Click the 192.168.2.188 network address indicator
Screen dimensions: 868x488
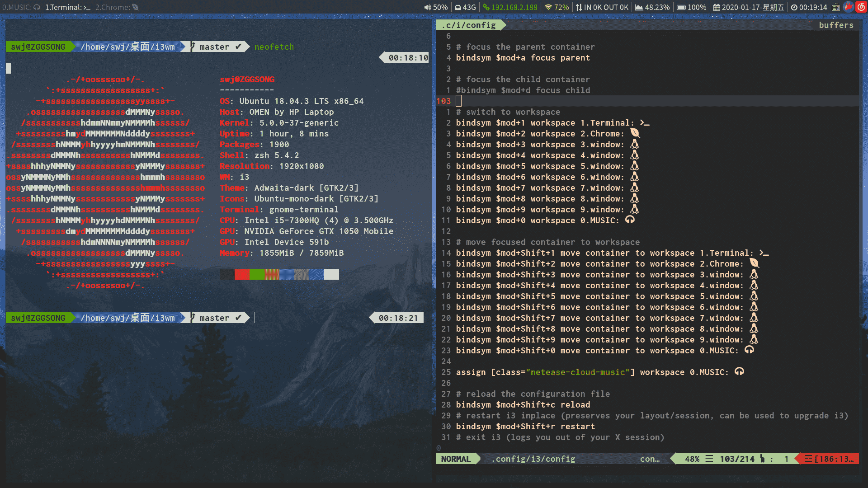tap(510, 7)
